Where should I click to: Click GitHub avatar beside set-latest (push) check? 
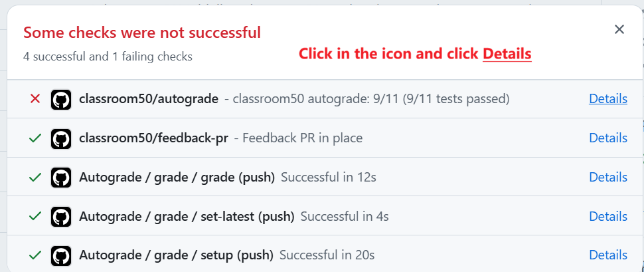(61, 216)
